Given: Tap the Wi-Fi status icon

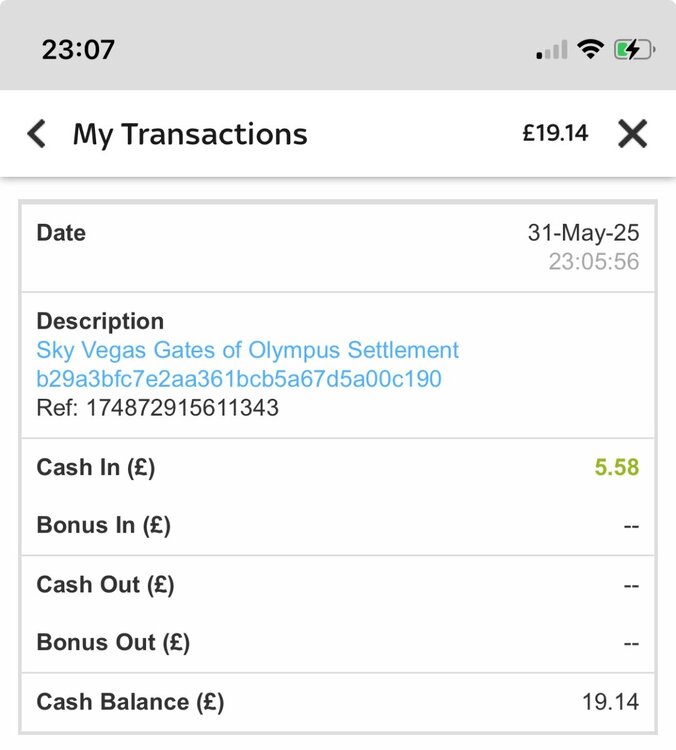Looking at the screenshot, I should (591, 49).
